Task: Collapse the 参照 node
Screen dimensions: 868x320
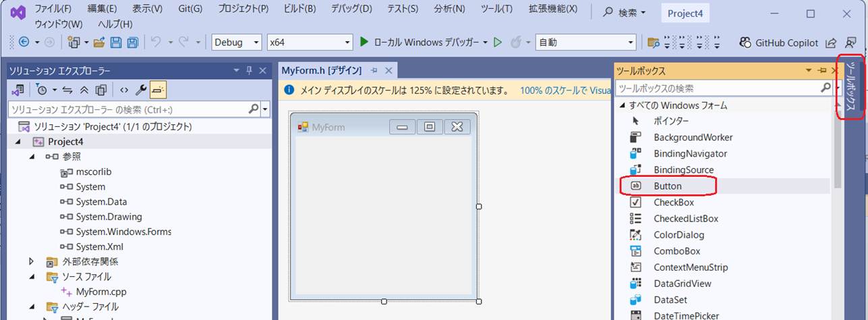Action: point(32,157)
